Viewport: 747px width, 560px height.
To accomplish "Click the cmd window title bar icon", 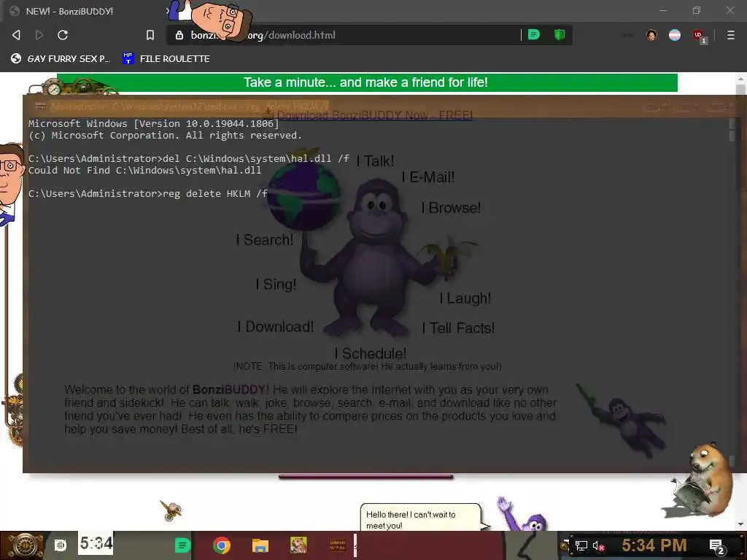I will pyautogui.click(x=40, y=106).
